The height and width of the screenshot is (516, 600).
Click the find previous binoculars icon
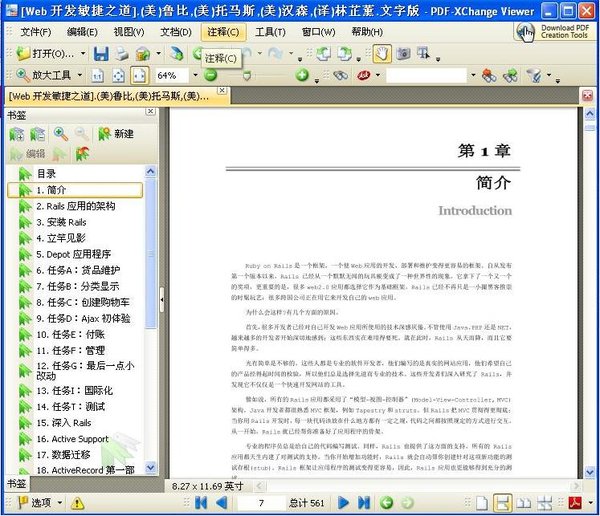(x=489, y=75)
